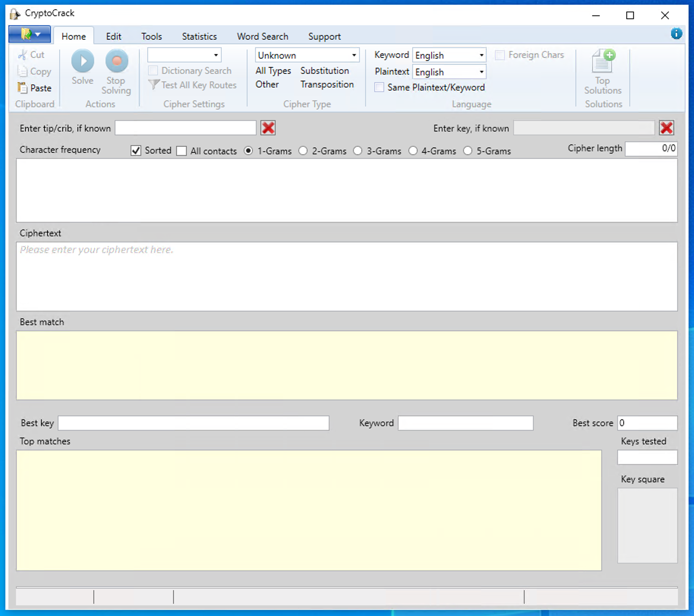Image resolution: width=694 pixels, height=616 pixels.
Task: Click the Stop Solving record icon
Action: pos(117,61)
